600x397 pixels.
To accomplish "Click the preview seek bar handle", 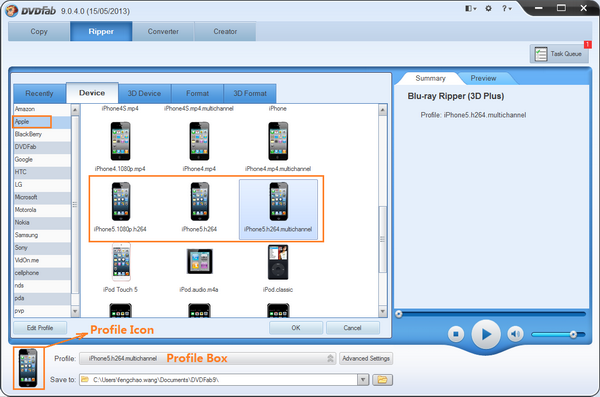I will [x=399, y=314].
